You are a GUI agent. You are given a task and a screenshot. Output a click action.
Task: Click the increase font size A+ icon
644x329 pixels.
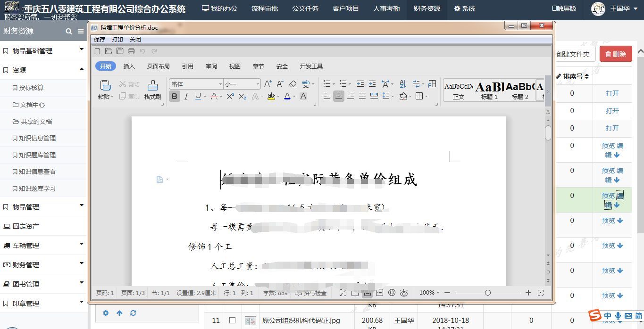[268, 84]
